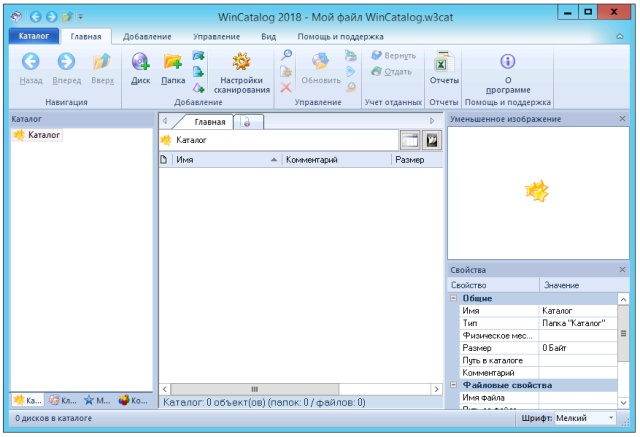640x437 pixels.
Task: Click the small add-file icon in Добавление group
Action: (x=198, y=72)
